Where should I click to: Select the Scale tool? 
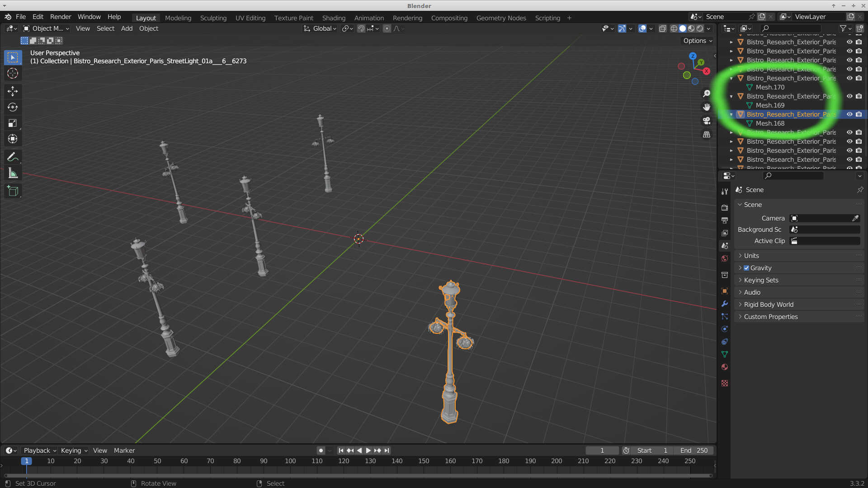(13, 123)
